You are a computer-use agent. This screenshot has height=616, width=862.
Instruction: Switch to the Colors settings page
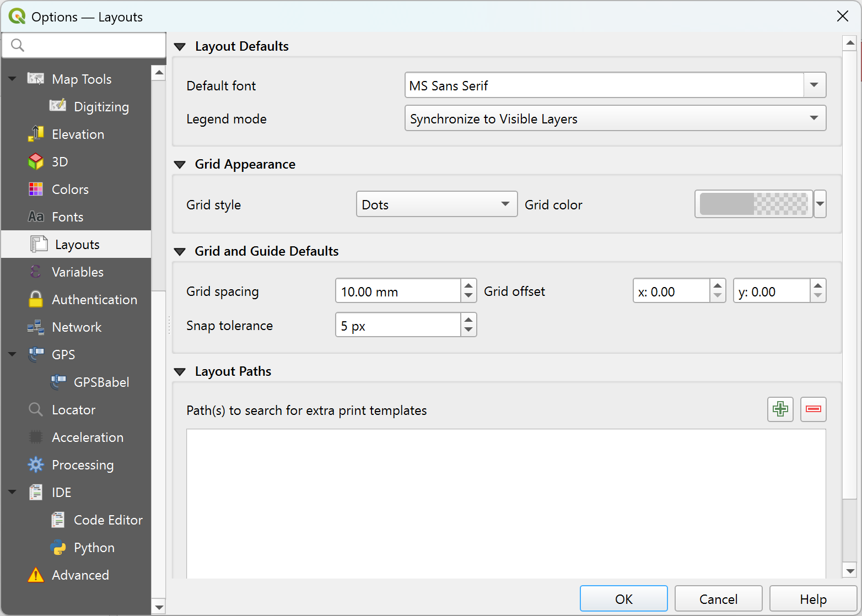[x=70, y=189]
